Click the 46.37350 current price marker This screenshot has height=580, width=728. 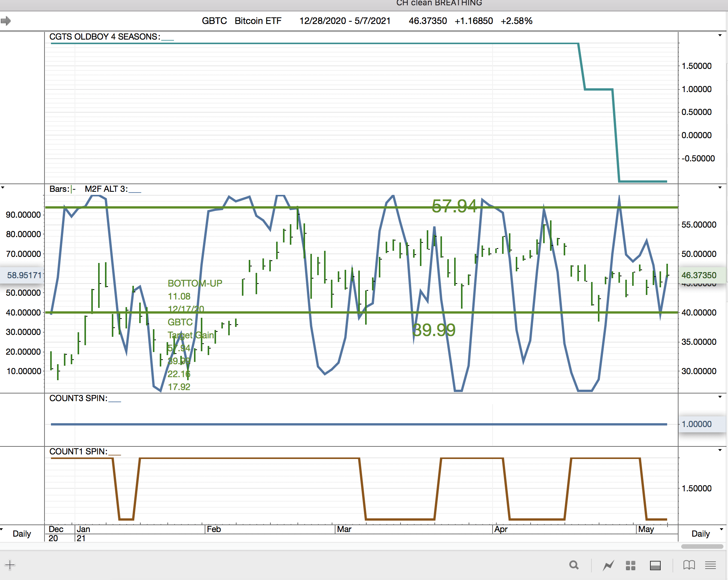(699, 275)
